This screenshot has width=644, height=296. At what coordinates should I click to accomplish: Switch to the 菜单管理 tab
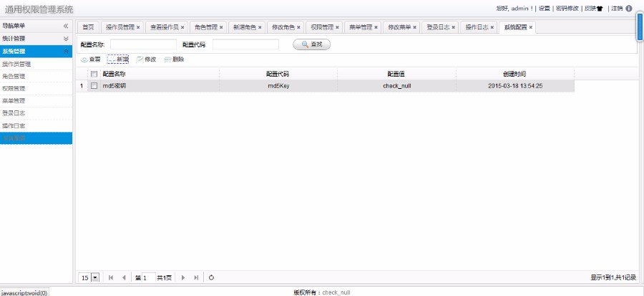coord(361,27)
